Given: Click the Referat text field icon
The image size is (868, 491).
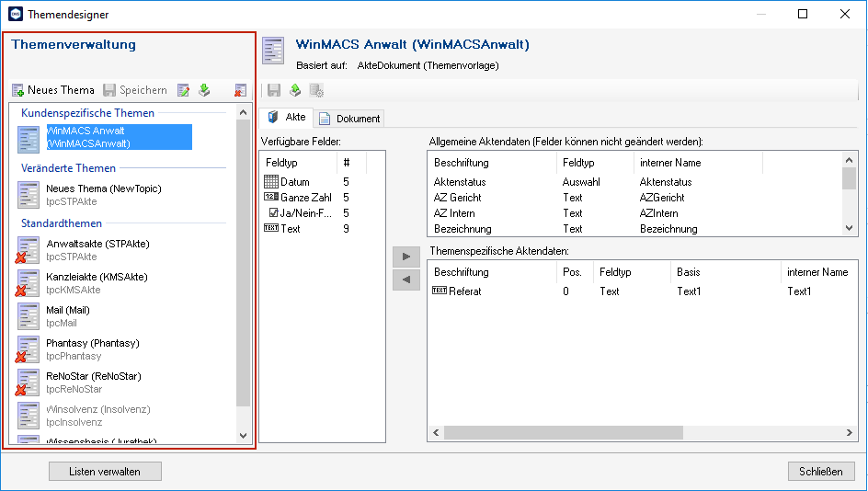Looking at the screenshot, I should pos(440,290).
